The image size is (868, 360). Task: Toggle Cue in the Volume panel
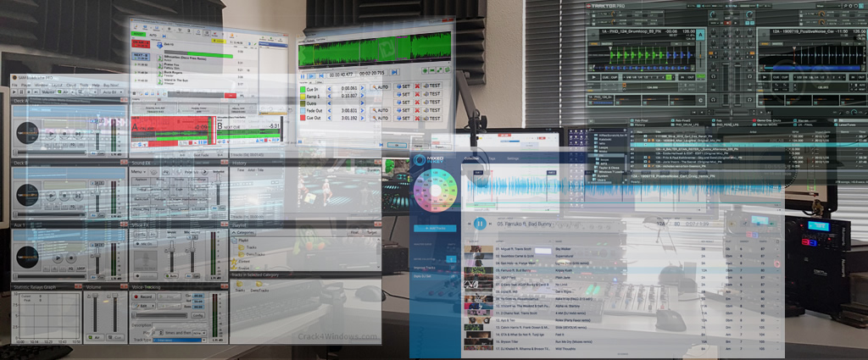(x=115, y=337)
